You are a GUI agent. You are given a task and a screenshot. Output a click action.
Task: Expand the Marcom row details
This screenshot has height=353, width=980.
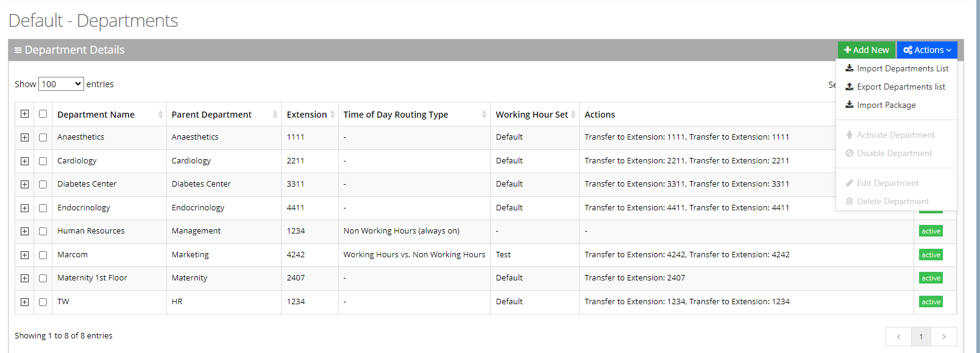coord(24,255)
